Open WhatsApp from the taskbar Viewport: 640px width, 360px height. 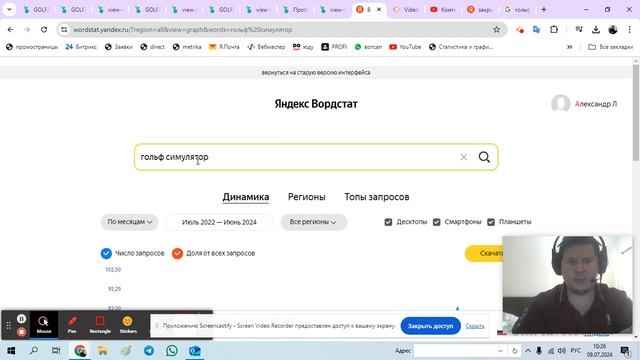[x=172, y=351]
